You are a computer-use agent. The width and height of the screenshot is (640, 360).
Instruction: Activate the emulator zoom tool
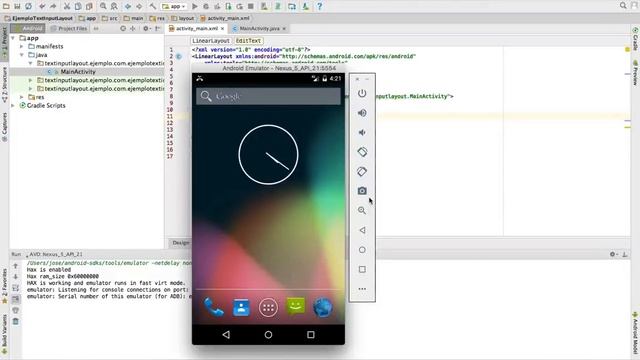point(362,210)
